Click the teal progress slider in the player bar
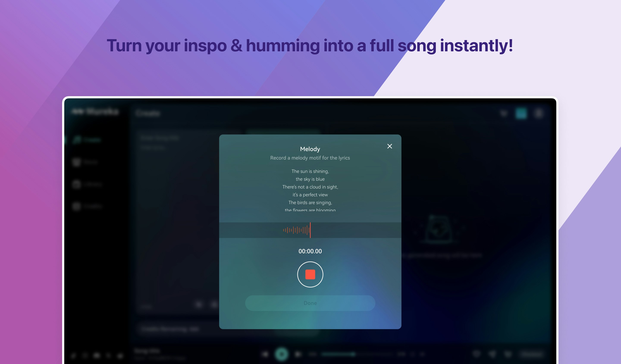 356,354
